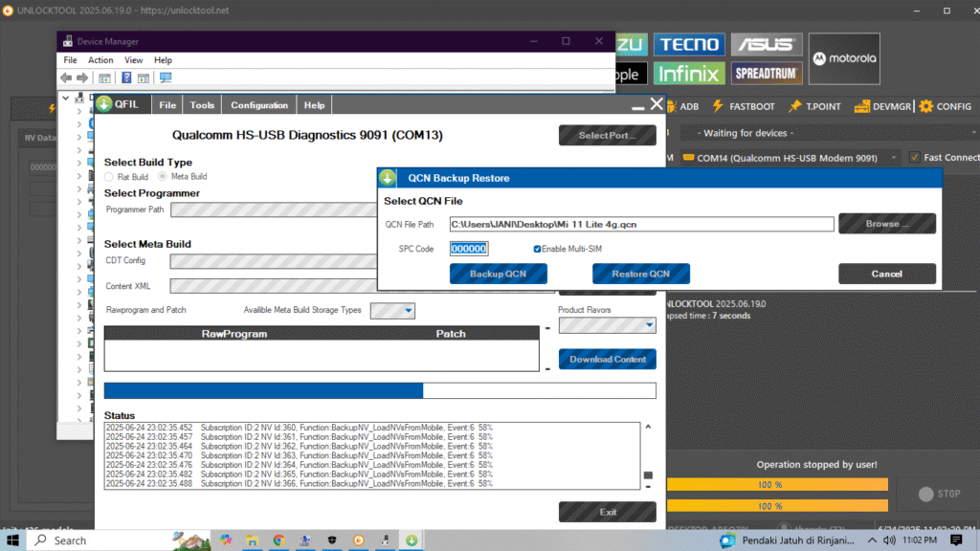Toggle the Enable Multi-SIM checkbox
980x551 pixels.
(x=537, y=249)
